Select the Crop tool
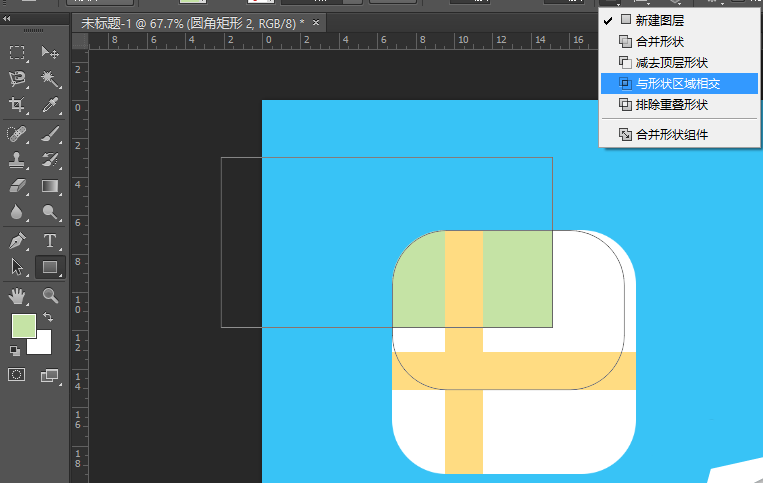 coord(17,105)
